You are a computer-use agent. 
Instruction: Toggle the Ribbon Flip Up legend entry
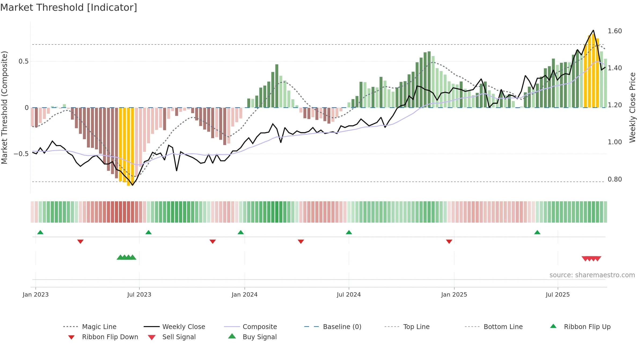pyautogui.click(x=580, y=327)
